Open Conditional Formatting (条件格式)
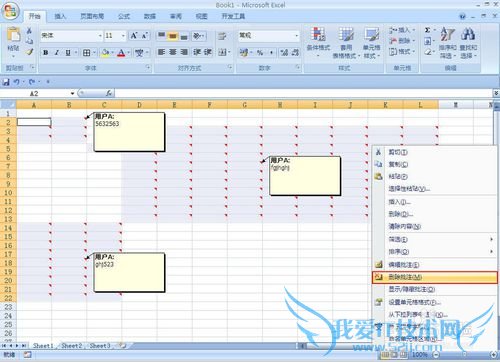Viewport: 500px width, 362px height. tap(318, 41)
